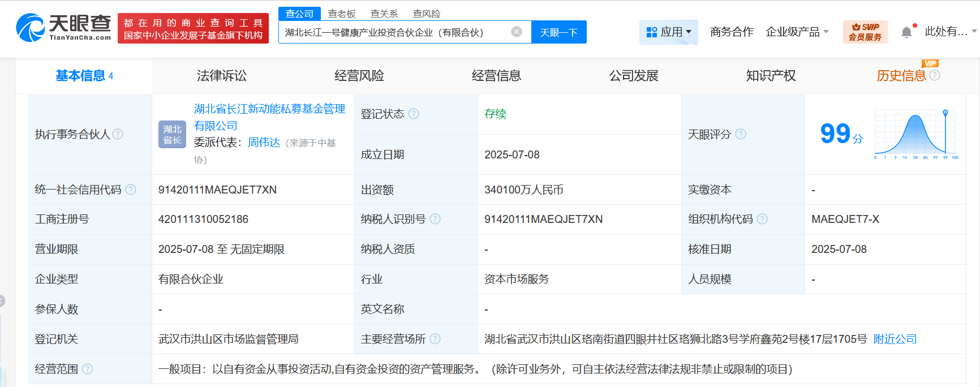Image resolution: width=980 pixels, height=387 pixels.
Task: Click help icon beside 统一社会信用代码
Action: pyautogui.click(x=131, y=190)
